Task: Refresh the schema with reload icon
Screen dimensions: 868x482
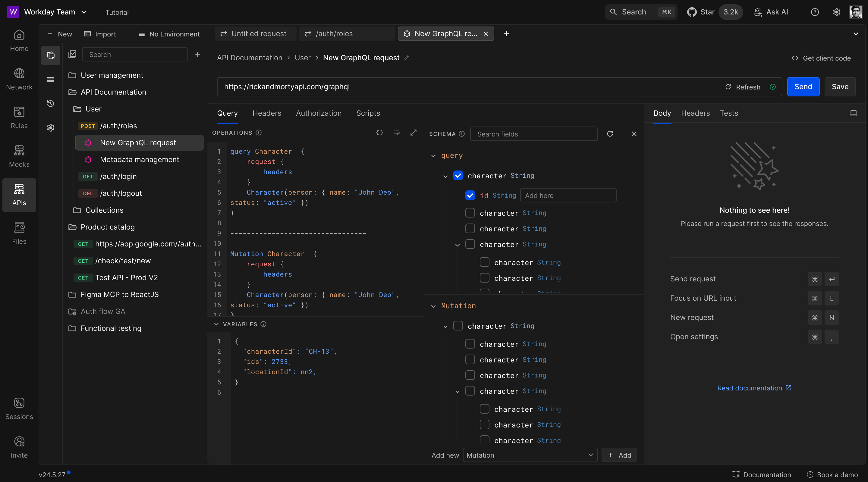Action: [610, 134]
